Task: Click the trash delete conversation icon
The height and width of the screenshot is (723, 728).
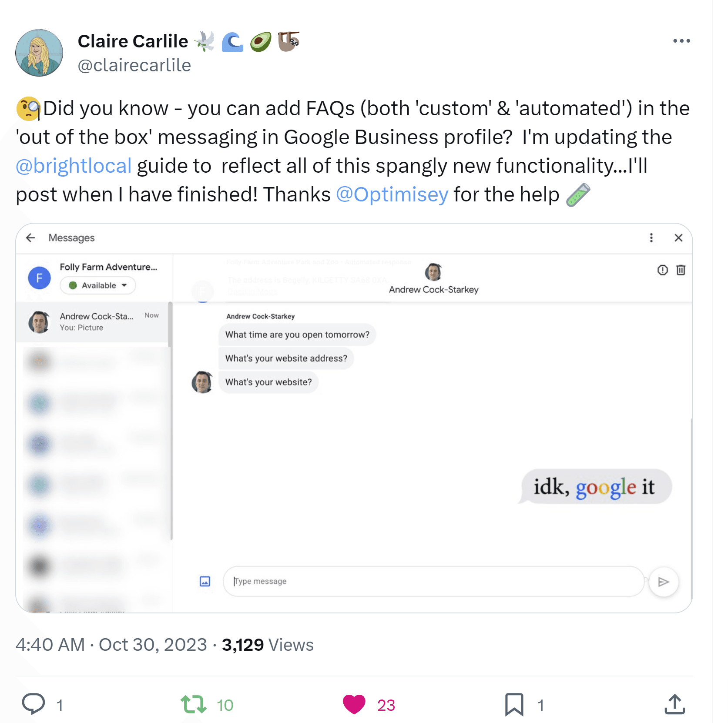Action: [x=681, y=270]
